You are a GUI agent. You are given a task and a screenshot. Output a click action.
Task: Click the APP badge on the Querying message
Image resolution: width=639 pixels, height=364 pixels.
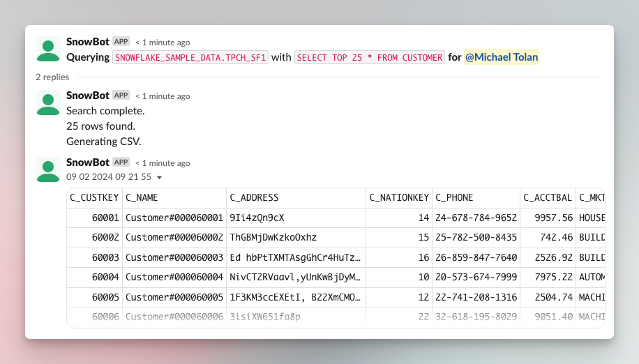[x=121, y=42]
